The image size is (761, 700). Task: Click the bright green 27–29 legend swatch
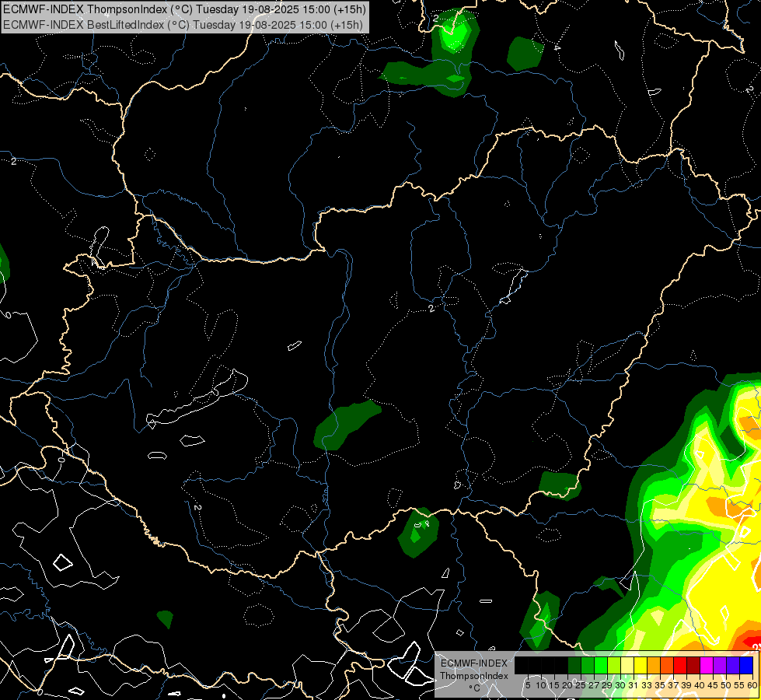[601, 666]
